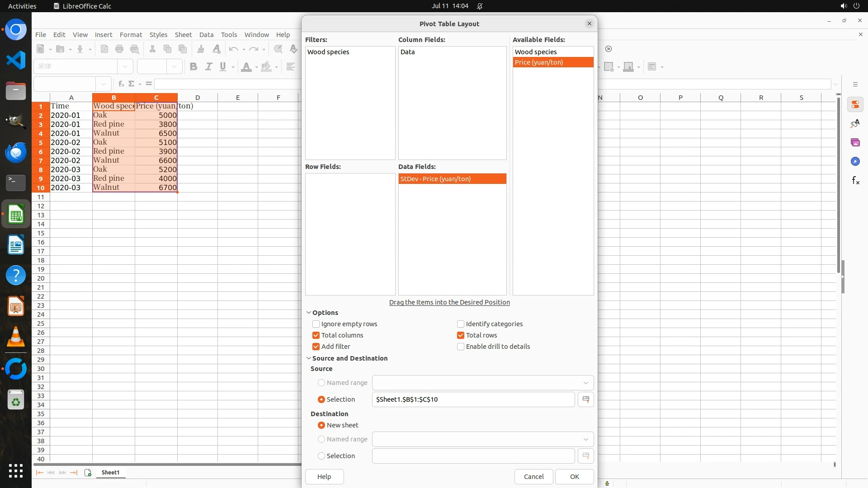Click the Undo arrow icon
The image size is (868, 488).
point(233,49)
